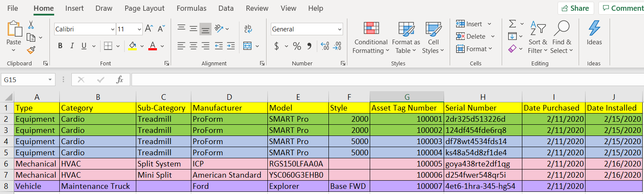Screen dimensions: 644x194
Task: Cut selection with the scissors icon
Action: click(31, 25)
